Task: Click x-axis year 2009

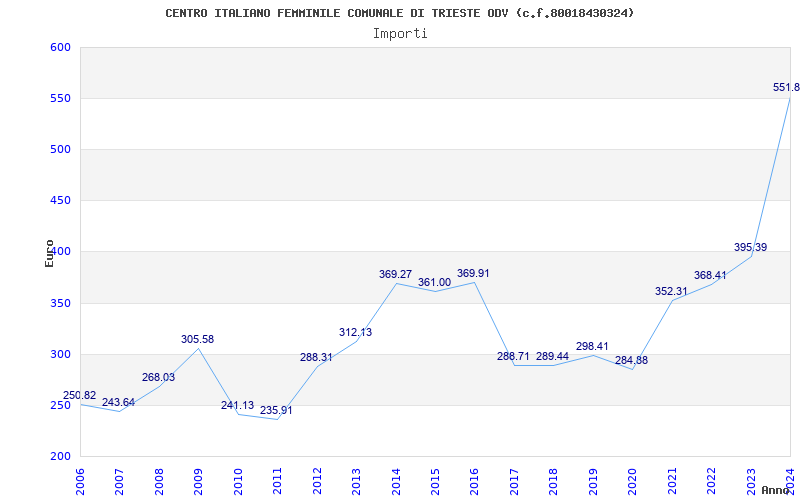Action: coord(198,481)
